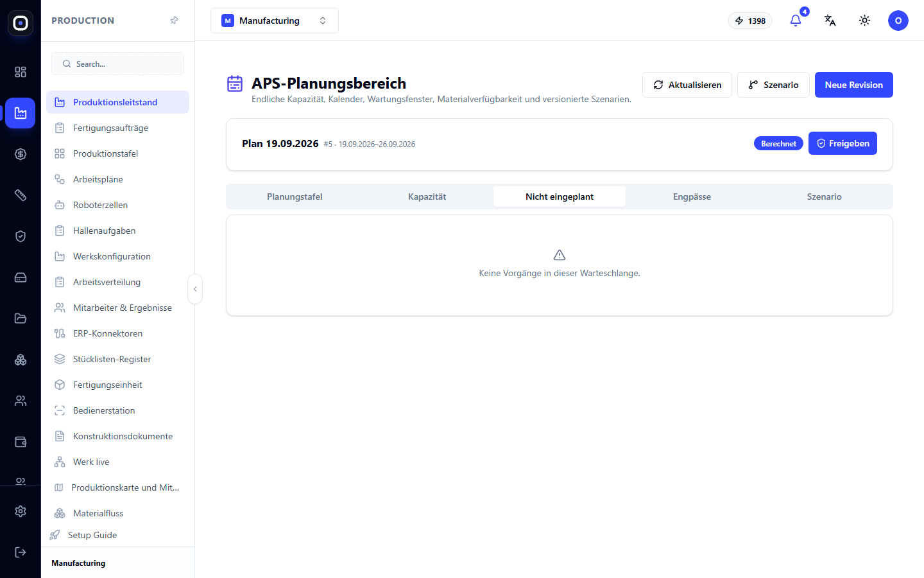Open Konstruktionsdokumente in the sidebar
This screenshot has height=578, width=924.
pos(117,436)
